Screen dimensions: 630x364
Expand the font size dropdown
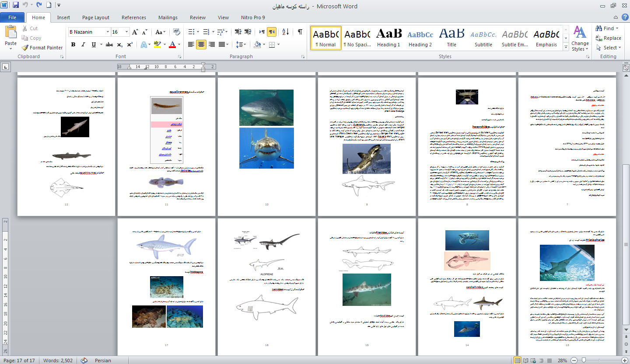click(127, 32)
